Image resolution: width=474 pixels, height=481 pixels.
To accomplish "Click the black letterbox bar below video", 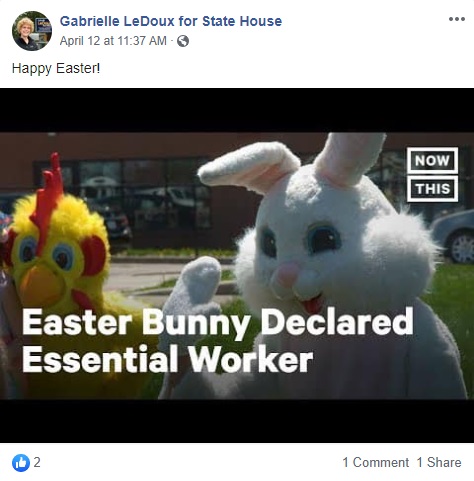I will 237,421.
